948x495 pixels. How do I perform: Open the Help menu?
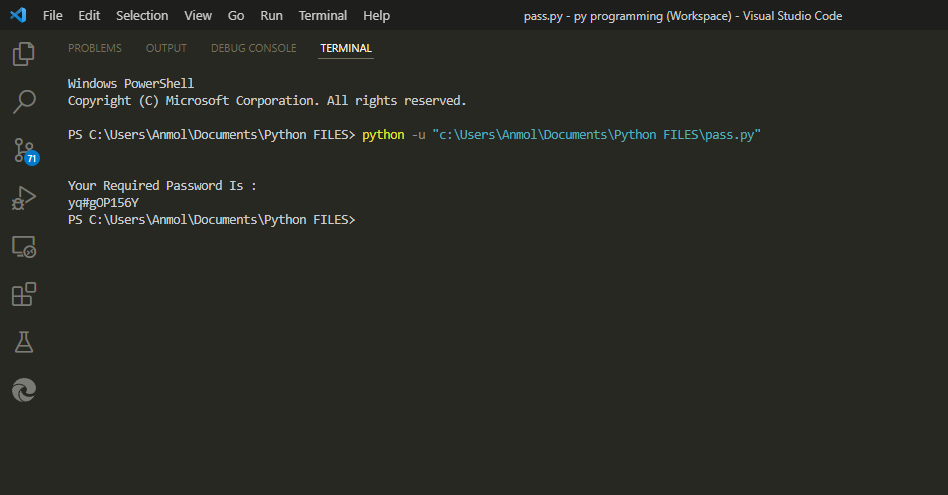pos(376,16)
